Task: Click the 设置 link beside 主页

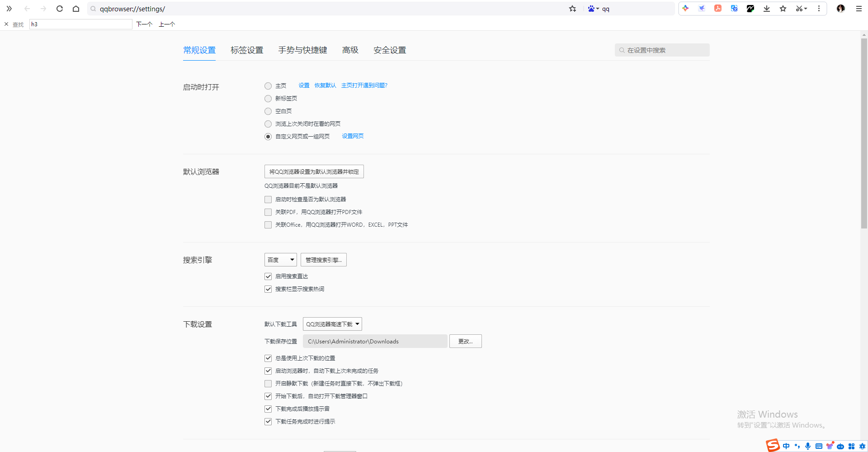Action: click(304, 86)
